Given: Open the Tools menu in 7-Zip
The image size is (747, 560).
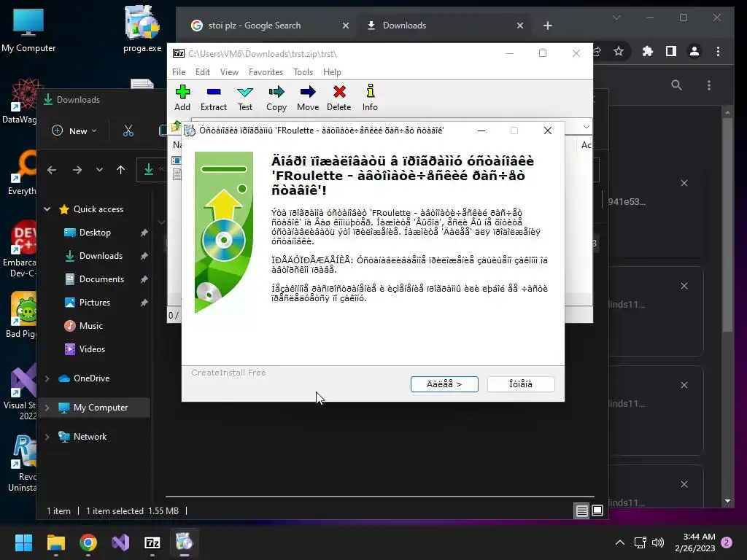Looking at the screenshot, I should [303, 72].
